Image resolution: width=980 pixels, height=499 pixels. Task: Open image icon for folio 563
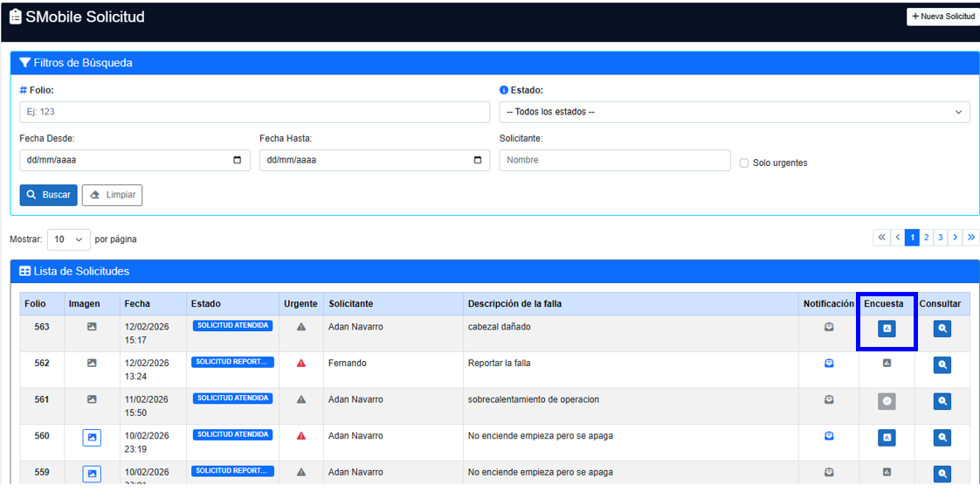[x=92, y=327]
